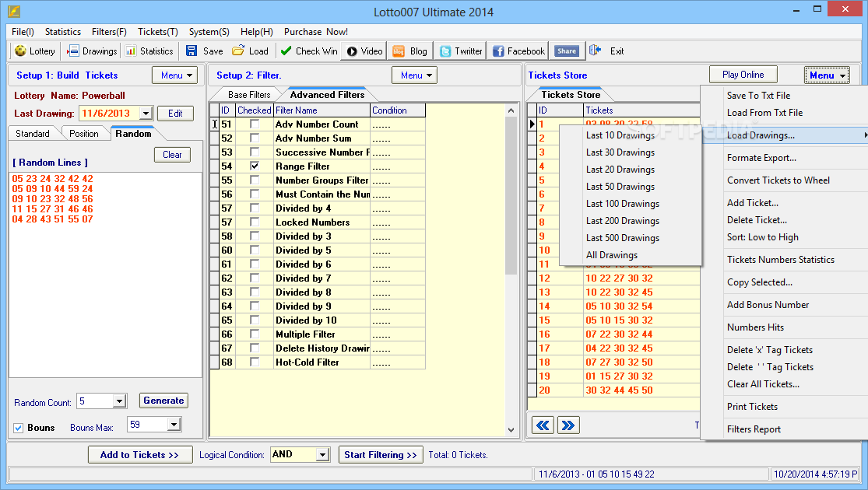Switch to the Position tab
868x490 pixels.
pyautogui.click(x=84, y=133)
